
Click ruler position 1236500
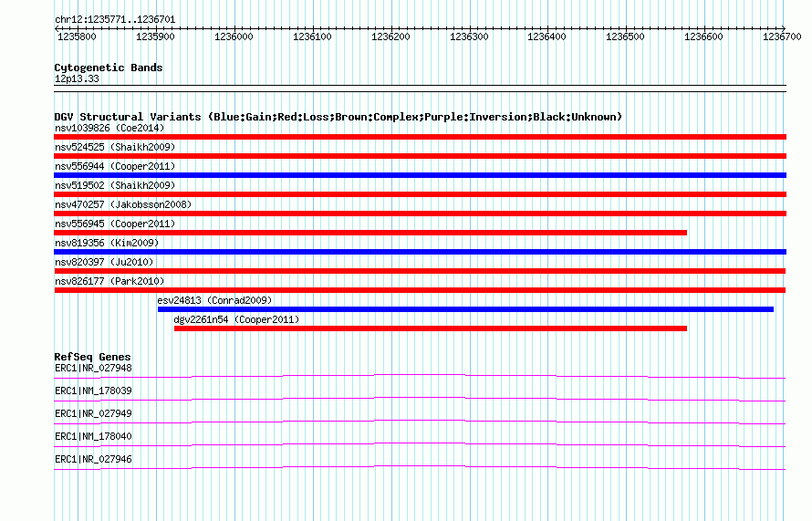point(625,36)
